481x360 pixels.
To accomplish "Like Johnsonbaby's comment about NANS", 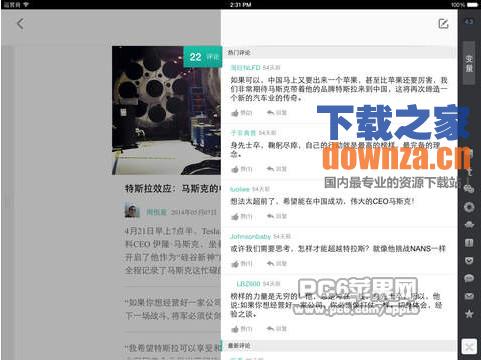I will click(242, 264).
